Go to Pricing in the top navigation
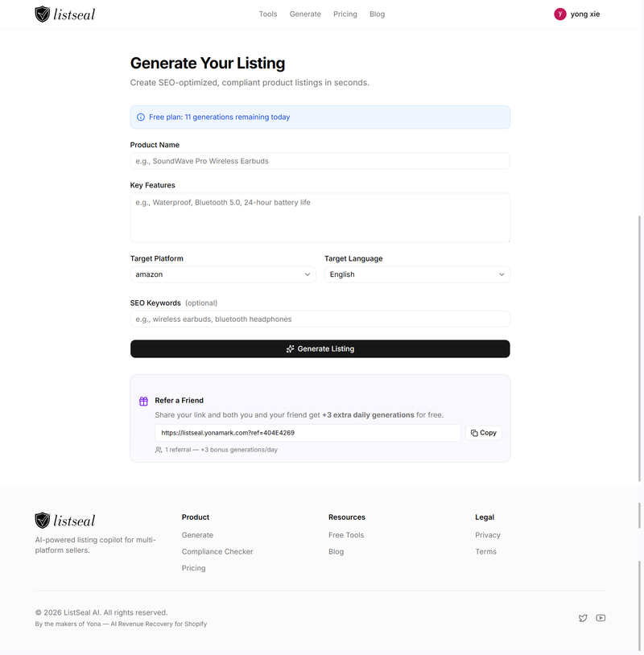Image resolution: width=644 pixels, height=655 pixels. 345,14
